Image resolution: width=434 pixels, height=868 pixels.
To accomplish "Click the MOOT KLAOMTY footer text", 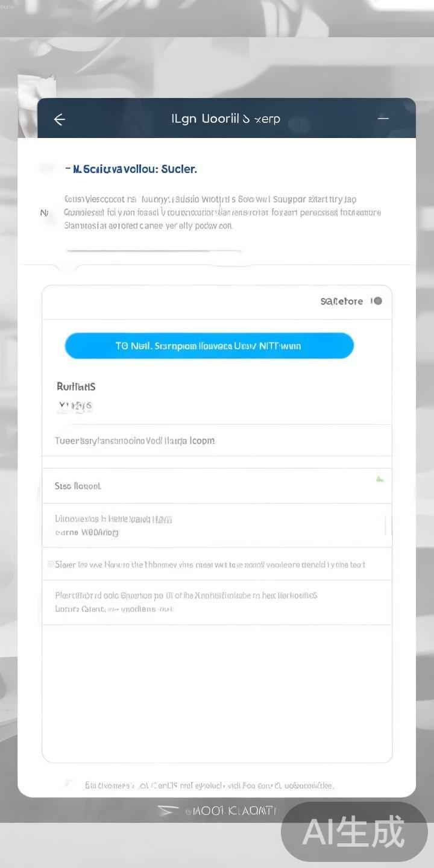I will point(231,811).
